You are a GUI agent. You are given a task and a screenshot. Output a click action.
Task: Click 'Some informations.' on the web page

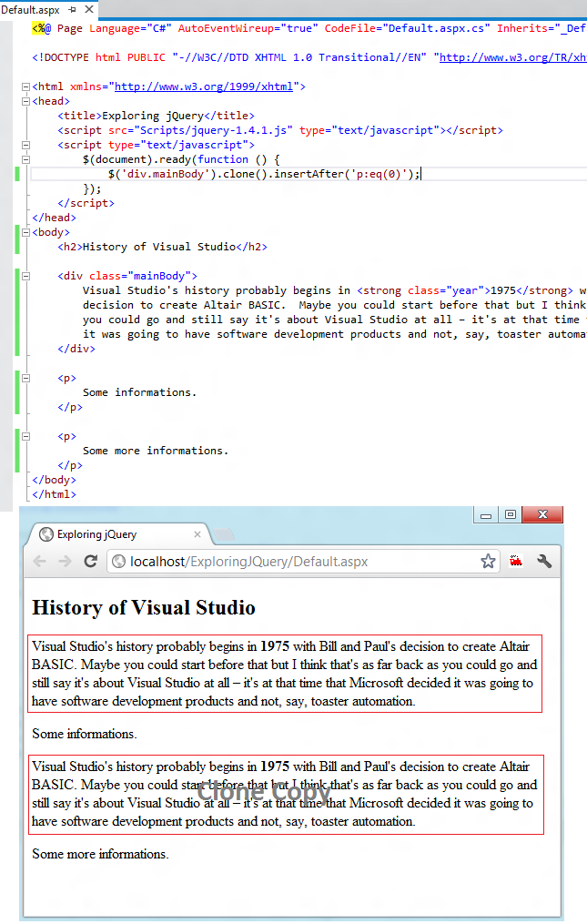(85, 734)
